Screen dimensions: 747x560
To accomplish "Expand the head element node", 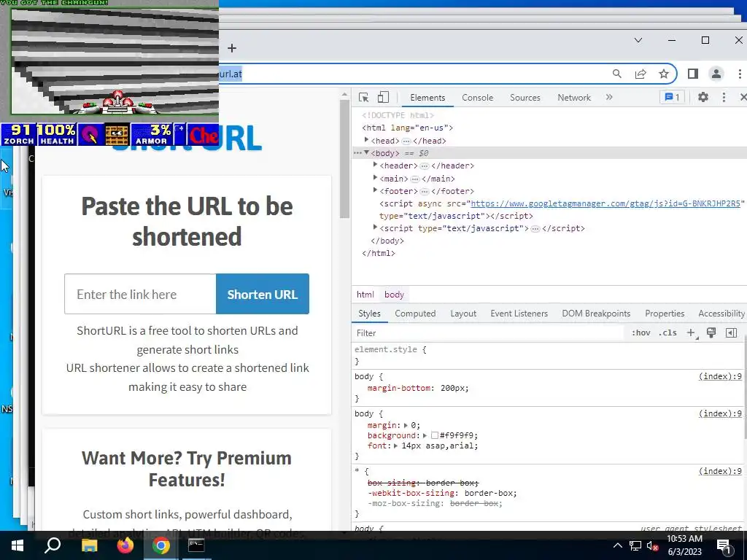I will tap(366, 140).
